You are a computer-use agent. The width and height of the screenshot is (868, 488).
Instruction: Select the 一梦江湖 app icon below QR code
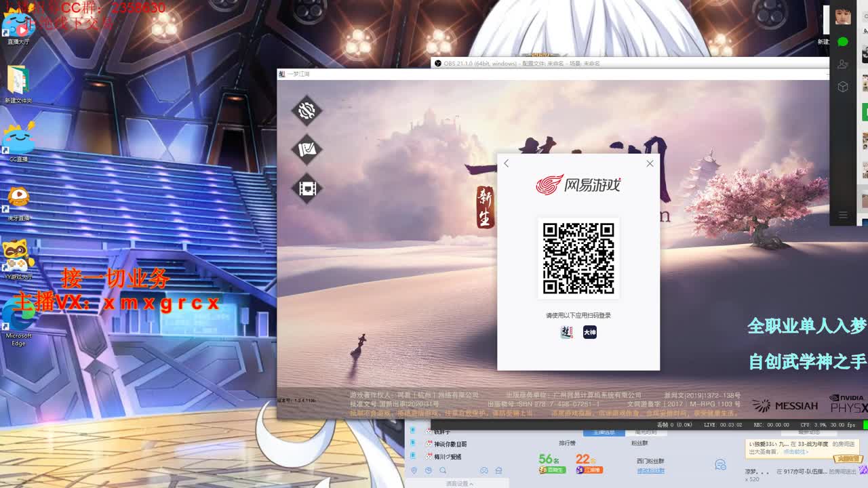(567, 332)
